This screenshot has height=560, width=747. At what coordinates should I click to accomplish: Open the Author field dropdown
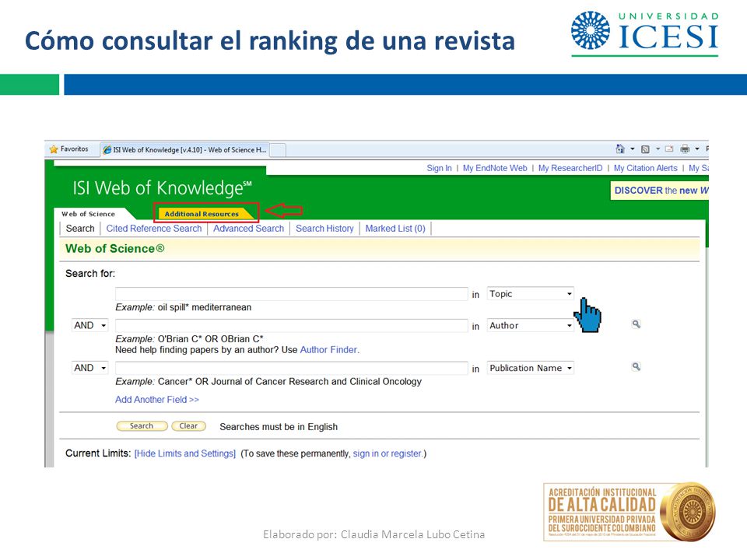pos(530,325)
